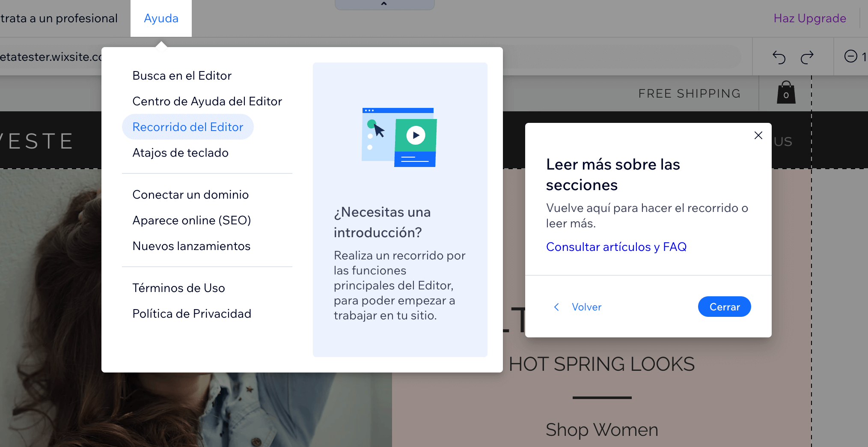This screenshot has width=868, height=447.
Task: Open Centro de Ayuda del Editor
Action: click(x=207, y=101)
